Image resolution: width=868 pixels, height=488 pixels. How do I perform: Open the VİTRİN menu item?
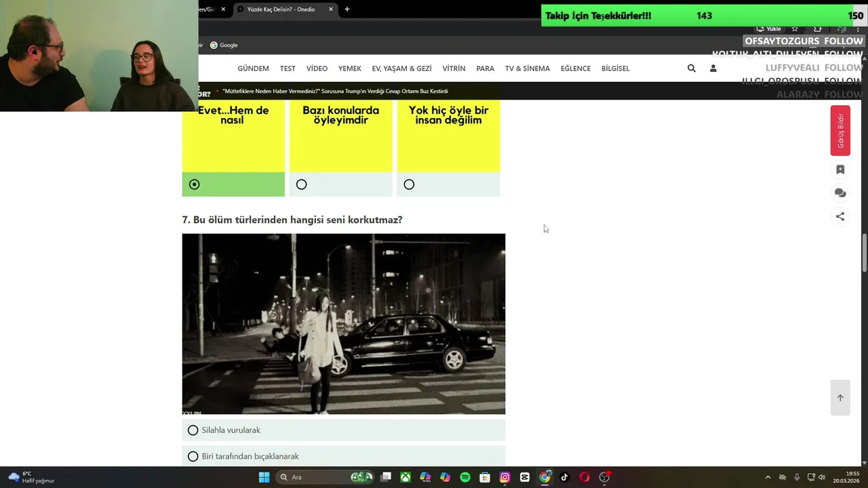pyautogui.click(x=454, y=68)
